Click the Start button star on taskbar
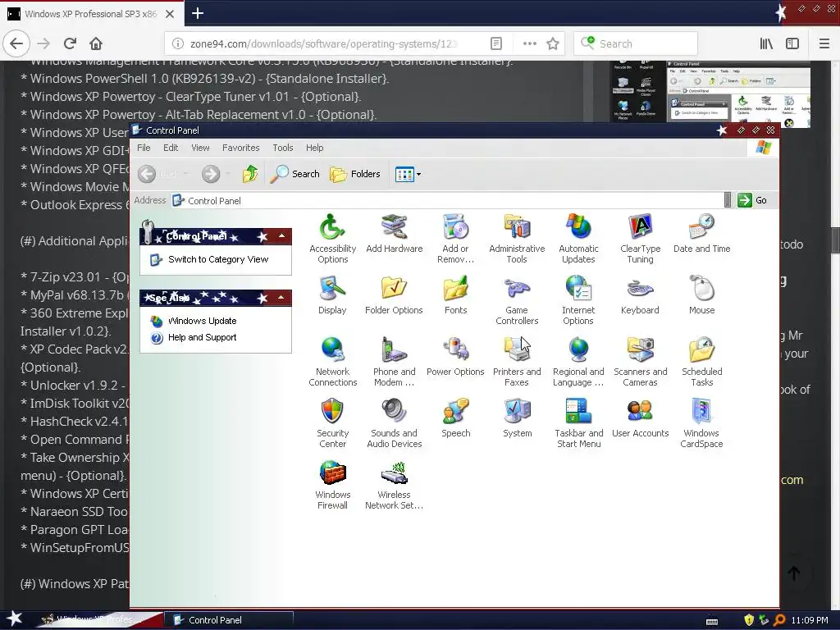840x630 pixels. (x=15, y=619)
